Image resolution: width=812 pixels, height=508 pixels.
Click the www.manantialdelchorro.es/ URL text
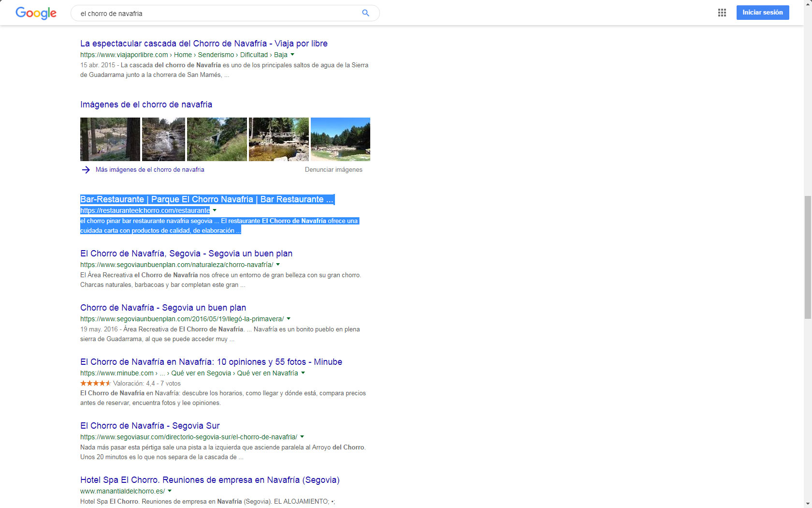(x=122, y=491)
